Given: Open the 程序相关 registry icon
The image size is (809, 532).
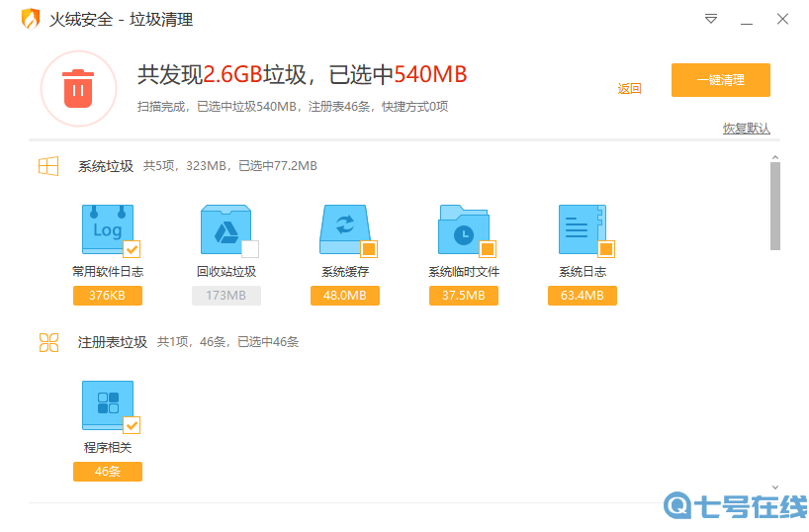Looking at the screenshot, I should (x=108, y=404).
